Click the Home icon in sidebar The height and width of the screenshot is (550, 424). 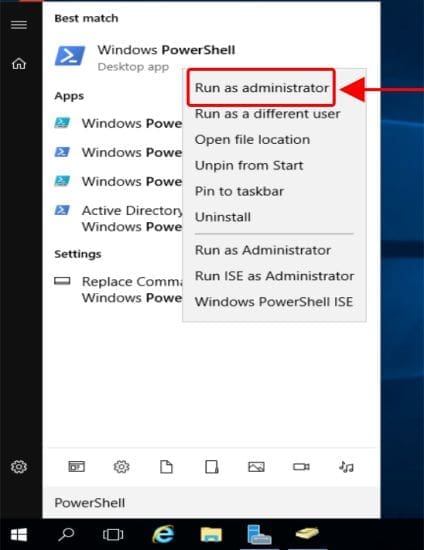[19, 64]
